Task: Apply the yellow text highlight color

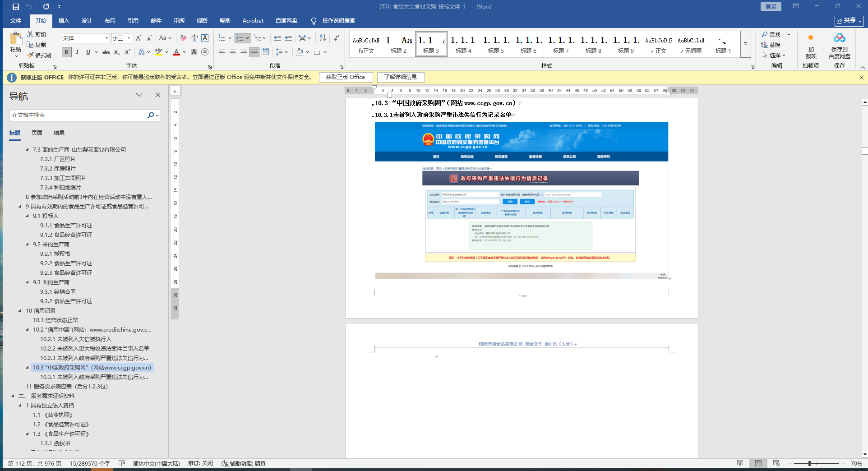Action: coord(158,52)
